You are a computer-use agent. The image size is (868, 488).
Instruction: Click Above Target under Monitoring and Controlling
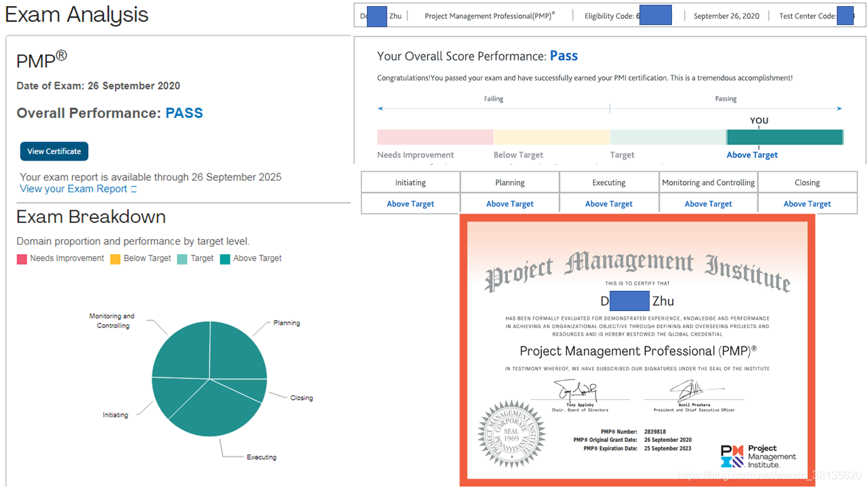[708, 203]
